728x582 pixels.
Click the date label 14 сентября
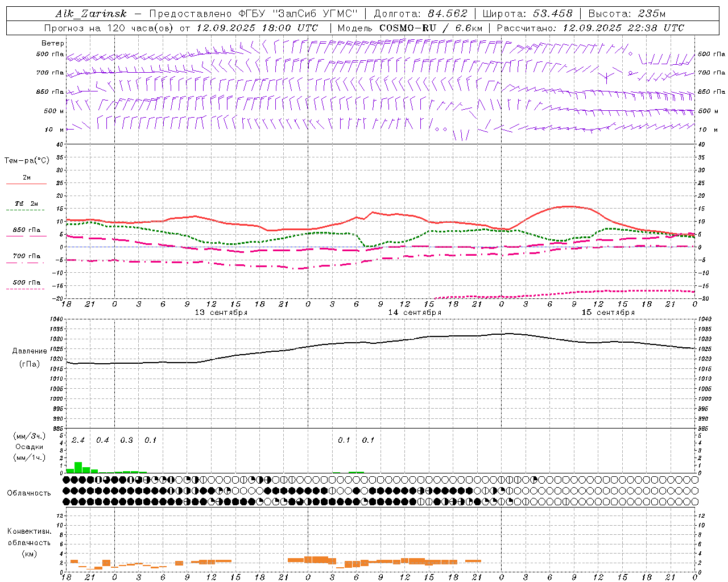coord(415,312)
